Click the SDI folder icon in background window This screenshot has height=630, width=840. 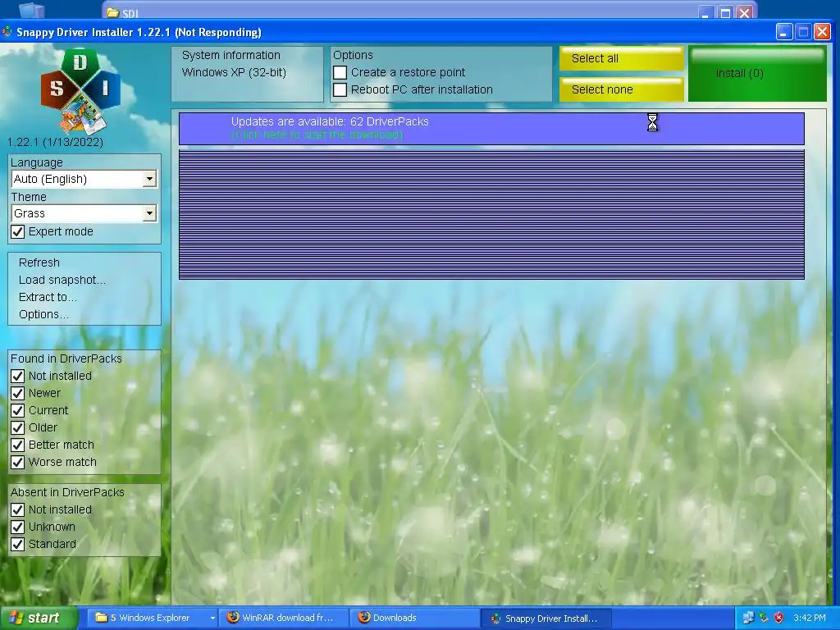112,13
